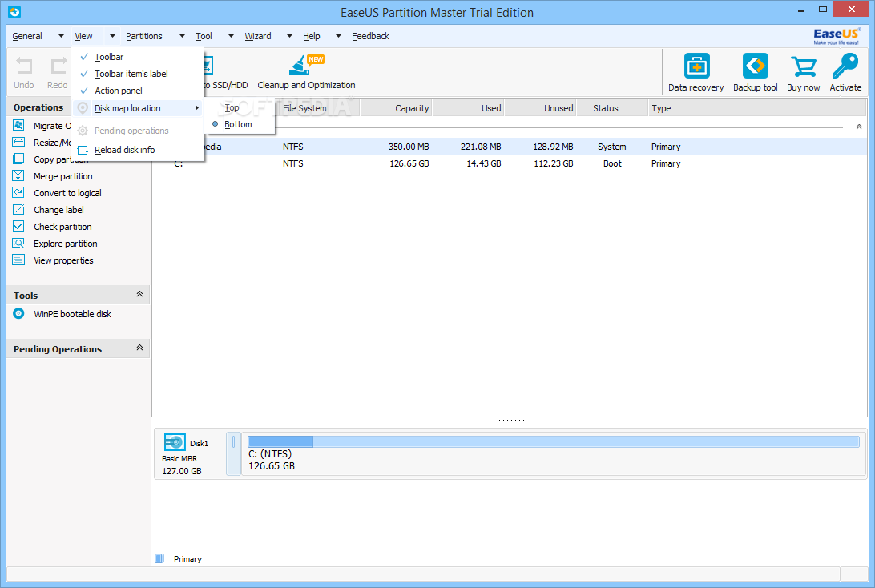875x588 pixels.
Task: Choose Resize/Move partition icon
Action: [x=18, y=142]
